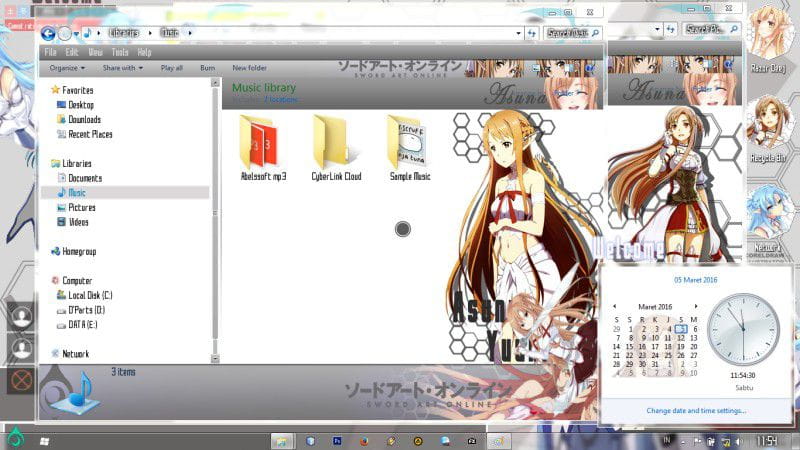Click the Windows Start button
The width and height of the screenshot is (800, 450).
pos(44,440)
